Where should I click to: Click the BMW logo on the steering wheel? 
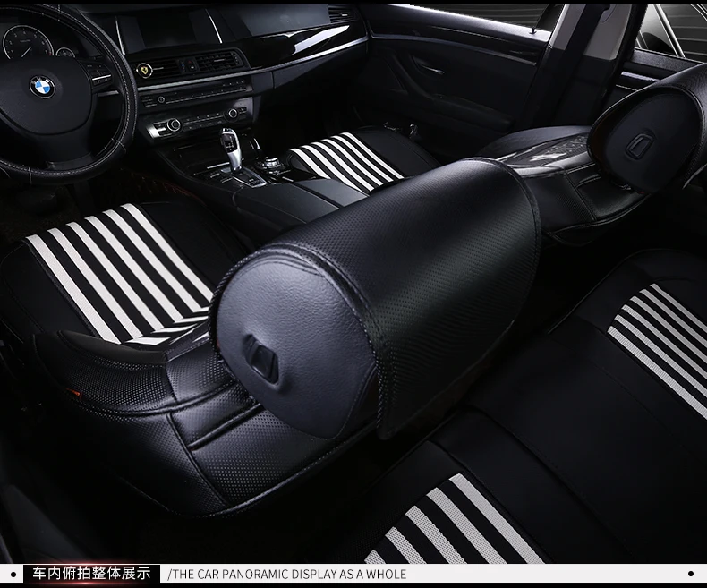42,87
